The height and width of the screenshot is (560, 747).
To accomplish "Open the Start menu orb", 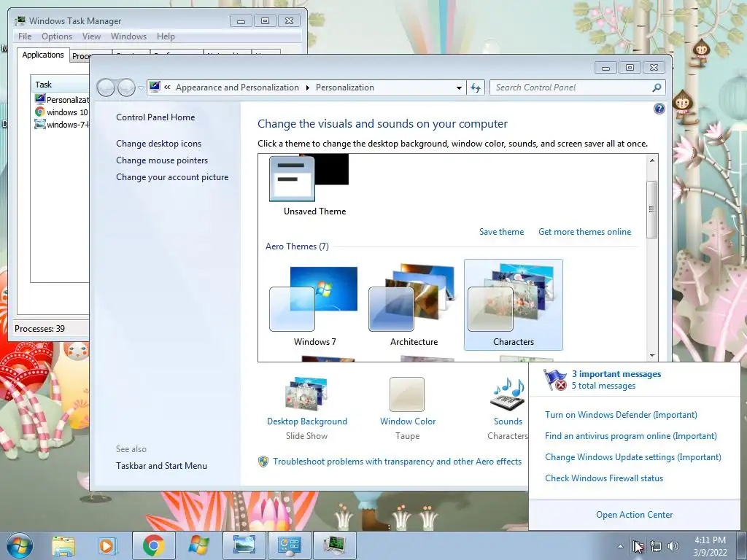I will 20,545.
